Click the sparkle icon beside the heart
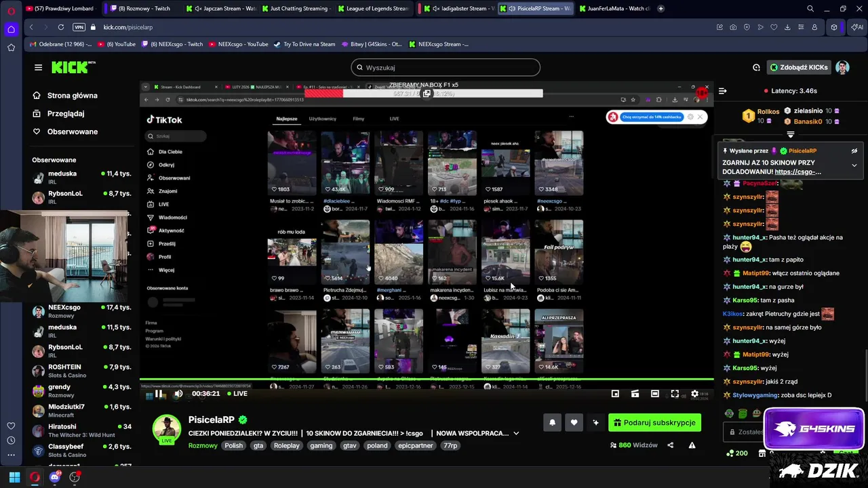This screenshot has height=488, width=868. tap(595, 422)
